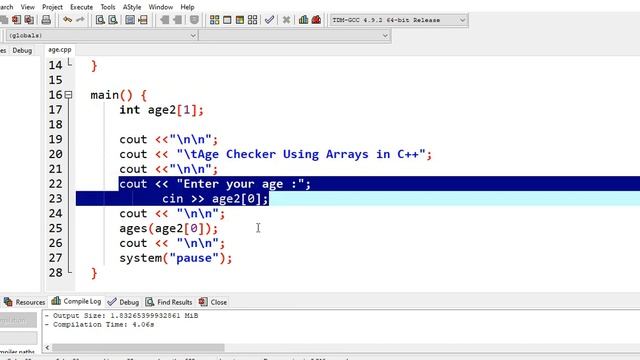Click the 'main() {' declaration line
The image size is (640, 360).
(x=118, y=95)
